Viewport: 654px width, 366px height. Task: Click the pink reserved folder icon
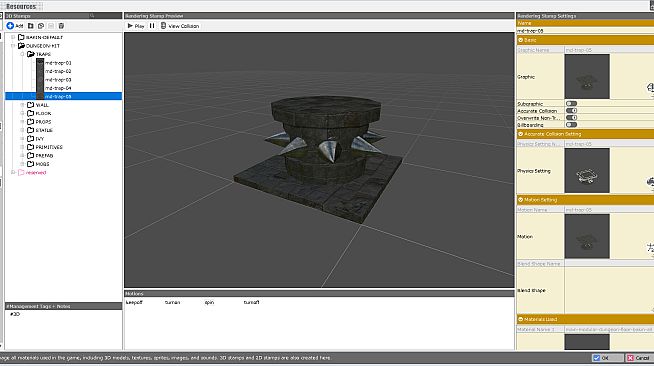[21, 172]
